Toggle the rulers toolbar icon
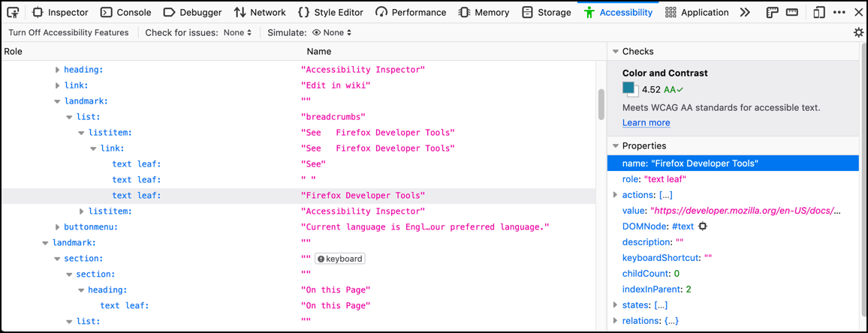Viewport: 868px width, 333px height. [792, 12]
